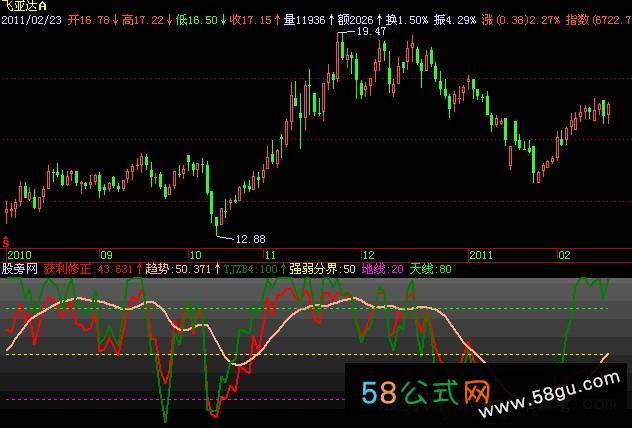Click the low price 低16.50

click(197, 20)
